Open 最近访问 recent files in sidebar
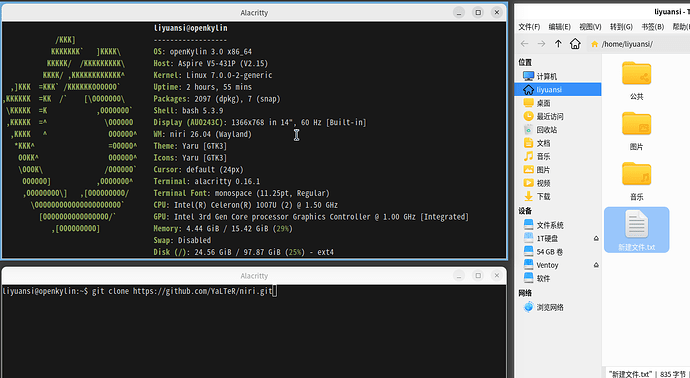The width and height of the screenshot is (690, 378). (558, 116)
